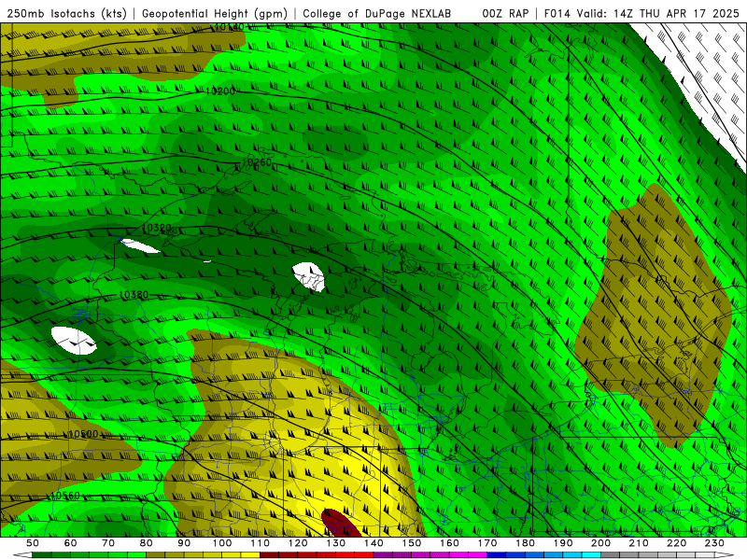Click the colorbar's right arrow end cap

725,555
